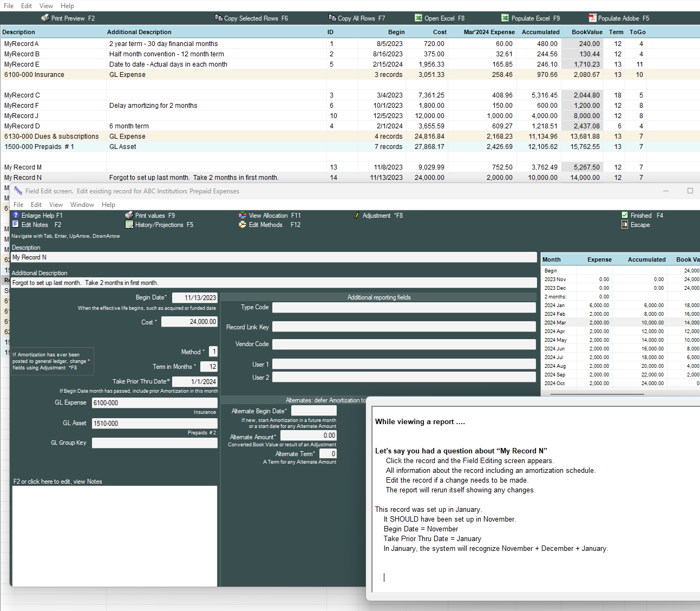700x611 pixels.
Task: Click the notes text area to edit notes
Action: [x=115, y=536]
